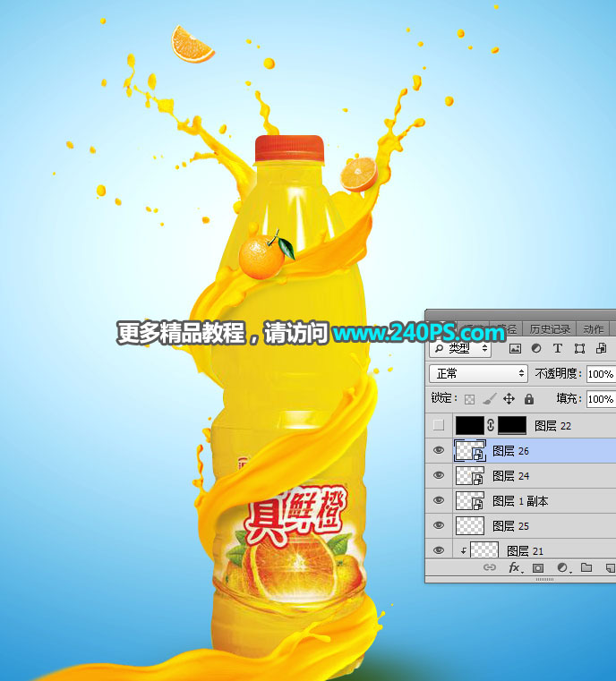616x681 pixels.
Task: Create new layer icon
Action: (x=611, y=567)
